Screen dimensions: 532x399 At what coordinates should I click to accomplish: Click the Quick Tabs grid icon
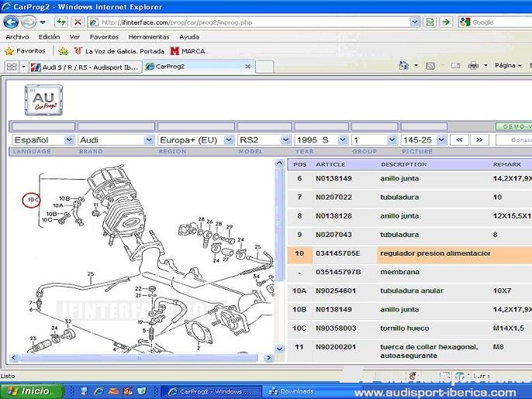(12, 67)
